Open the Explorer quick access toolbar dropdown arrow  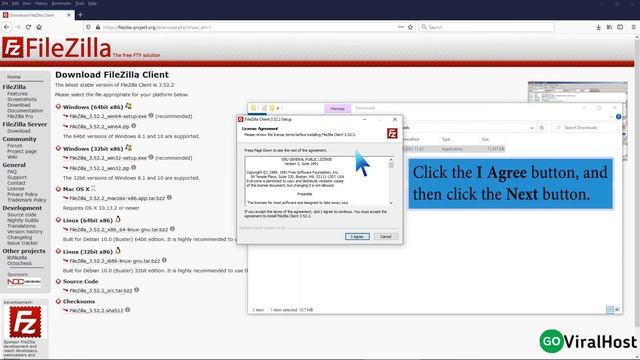[x=278, y=108]
